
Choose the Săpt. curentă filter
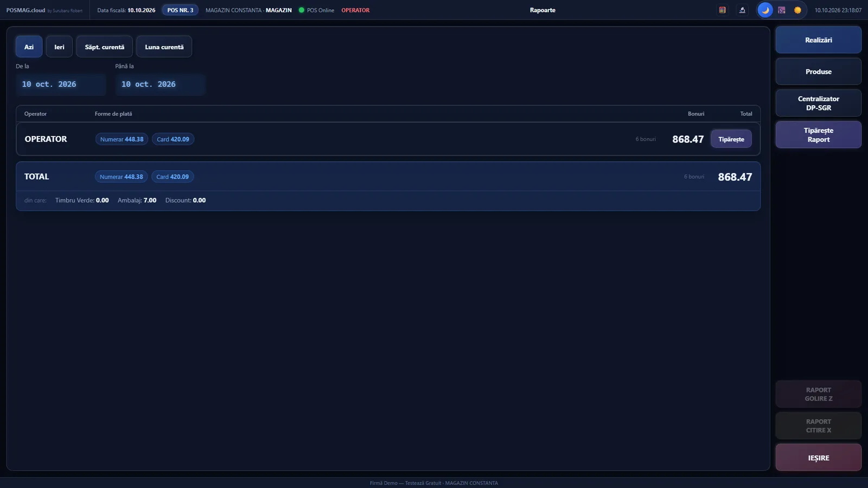coord(105,47)
